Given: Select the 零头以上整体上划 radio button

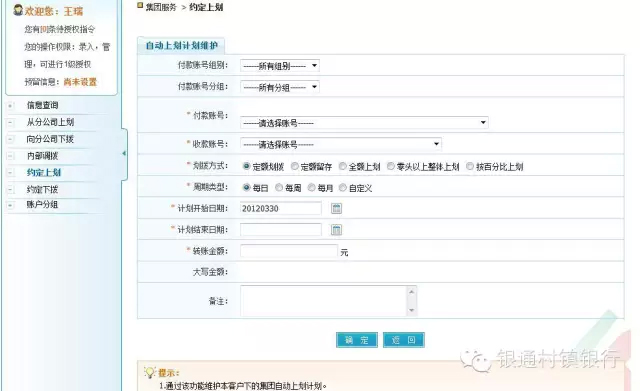Looking at the screenshot, I should pos(391,166).
